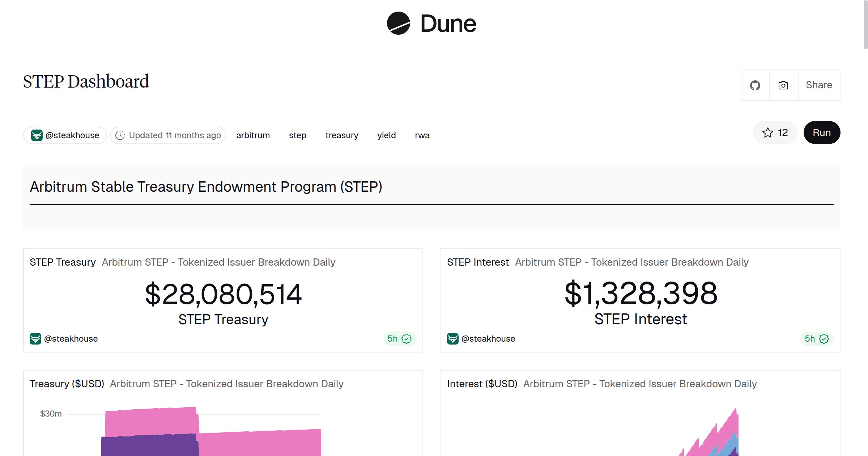868x456 pixels.
Task: Click the @steakhouse avatar on STEP Interest widget
Action: (452, 339)
